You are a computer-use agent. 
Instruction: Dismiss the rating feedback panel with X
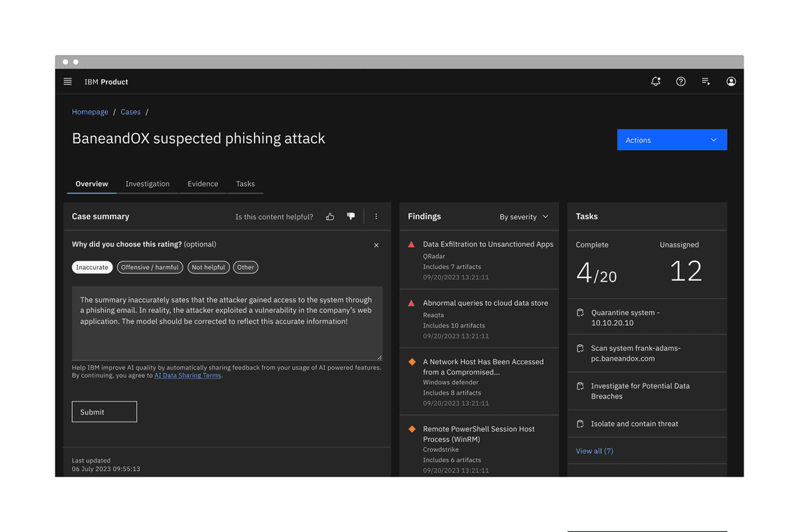376,245
